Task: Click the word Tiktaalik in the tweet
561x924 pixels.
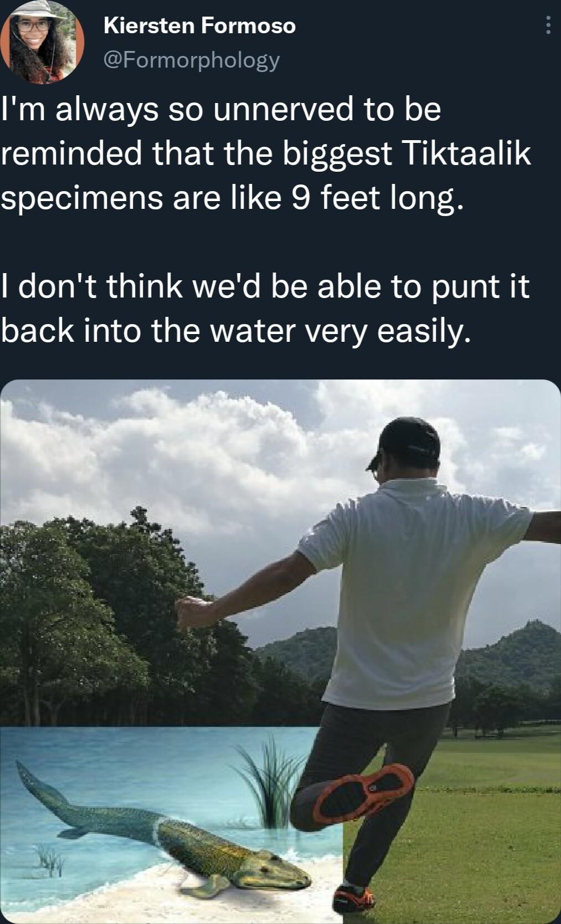Action: (469, 153)
